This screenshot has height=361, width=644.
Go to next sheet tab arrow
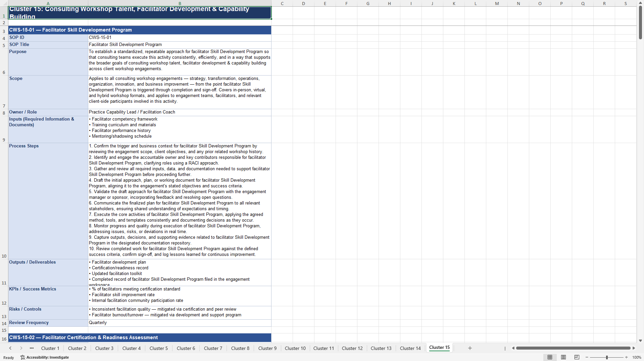tap(21, 348)
